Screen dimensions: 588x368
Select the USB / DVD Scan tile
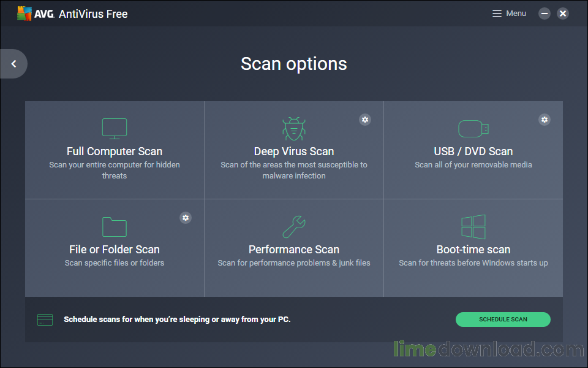473,151
